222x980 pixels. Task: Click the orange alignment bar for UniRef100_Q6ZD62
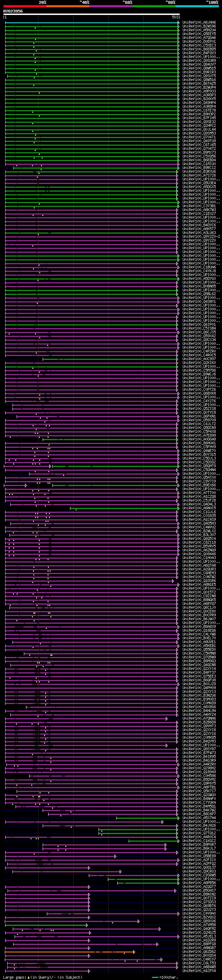(70, 952)
